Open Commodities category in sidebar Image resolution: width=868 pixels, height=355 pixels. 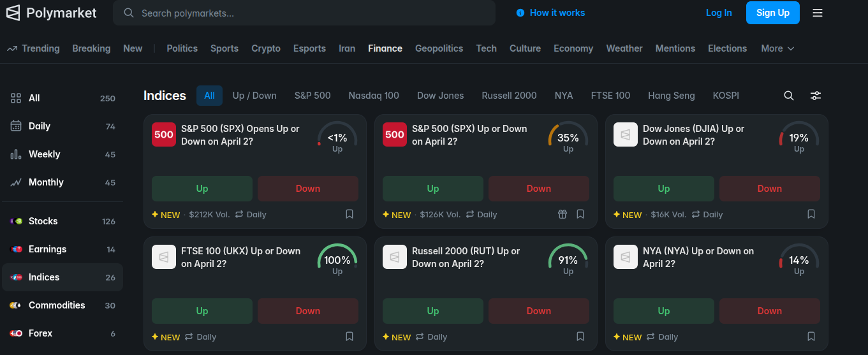56,305
